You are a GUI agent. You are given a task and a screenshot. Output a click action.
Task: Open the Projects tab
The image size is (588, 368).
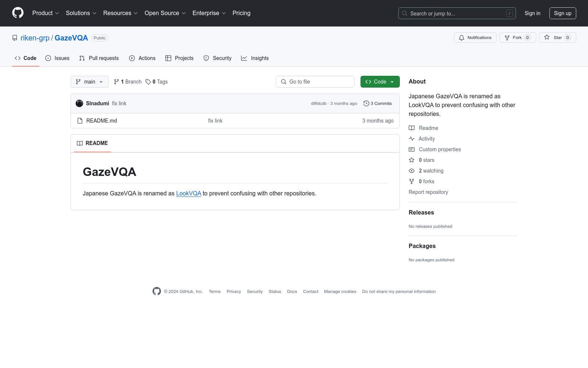(179, 58)
